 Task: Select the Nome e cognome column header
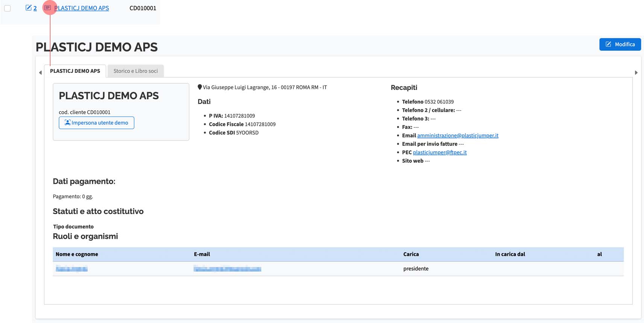77,254
